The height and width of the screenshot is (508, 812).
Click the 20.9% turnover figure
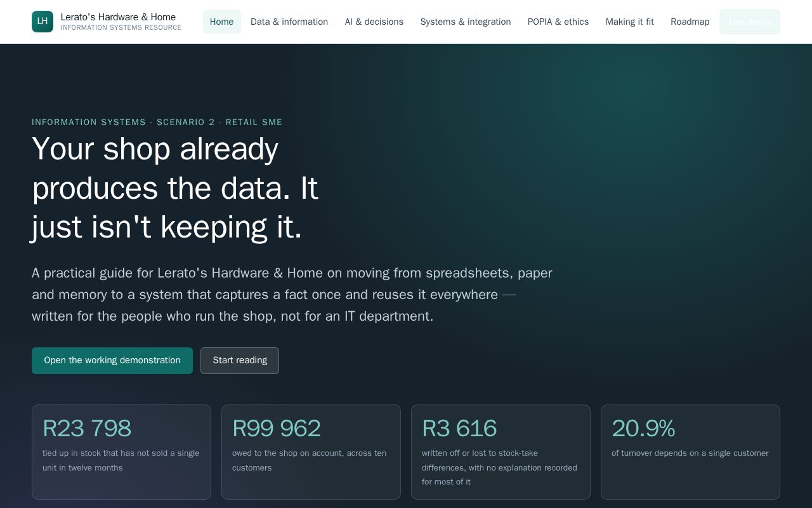(643, 429)
